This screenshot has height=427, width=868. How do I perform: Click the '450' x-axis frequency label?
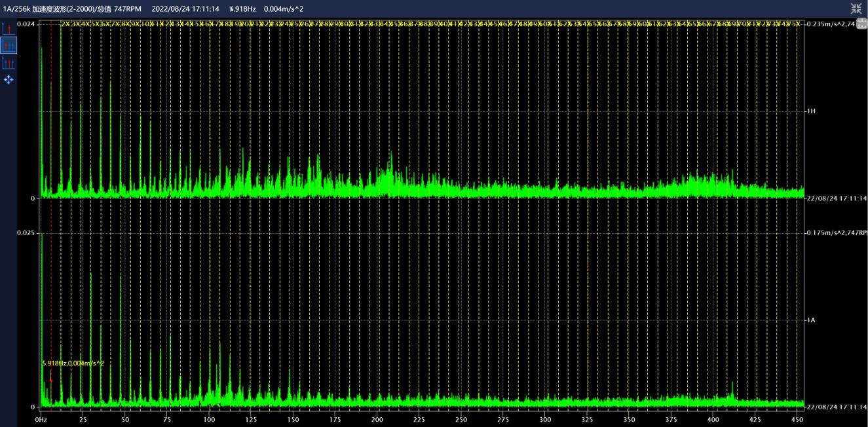click(x=797, y=419)
